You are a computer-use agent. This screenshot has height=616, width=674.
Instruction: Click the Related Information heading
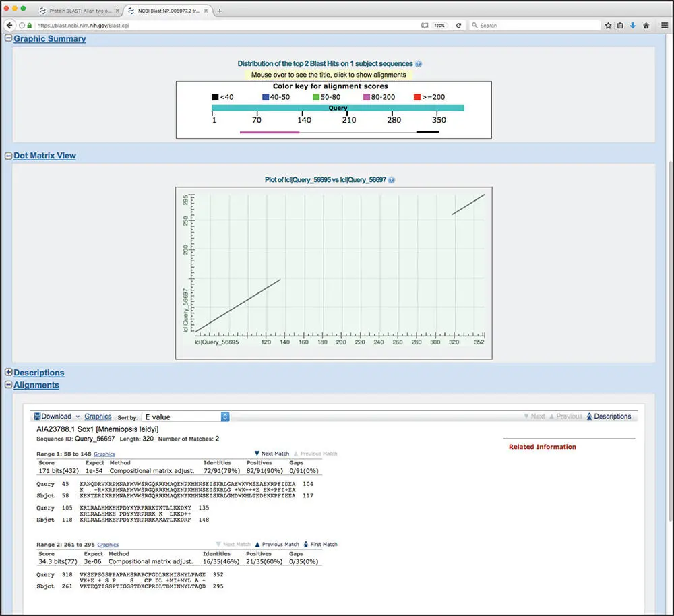point(542,447)
